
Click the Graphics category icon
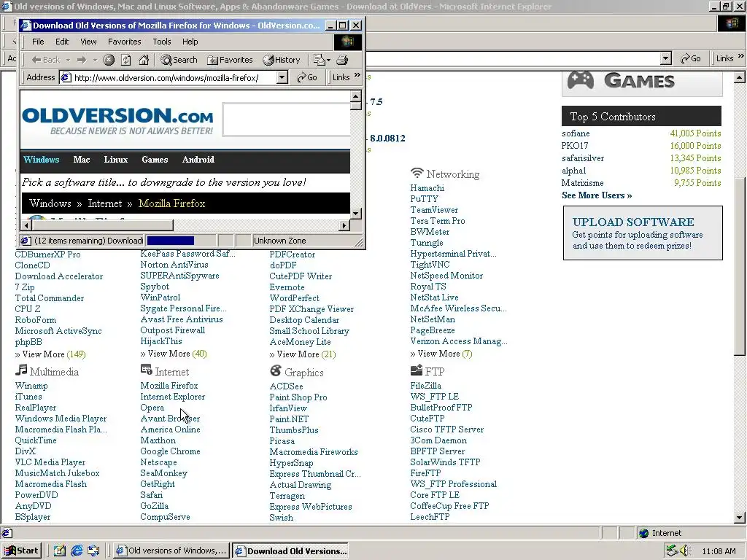275,370
